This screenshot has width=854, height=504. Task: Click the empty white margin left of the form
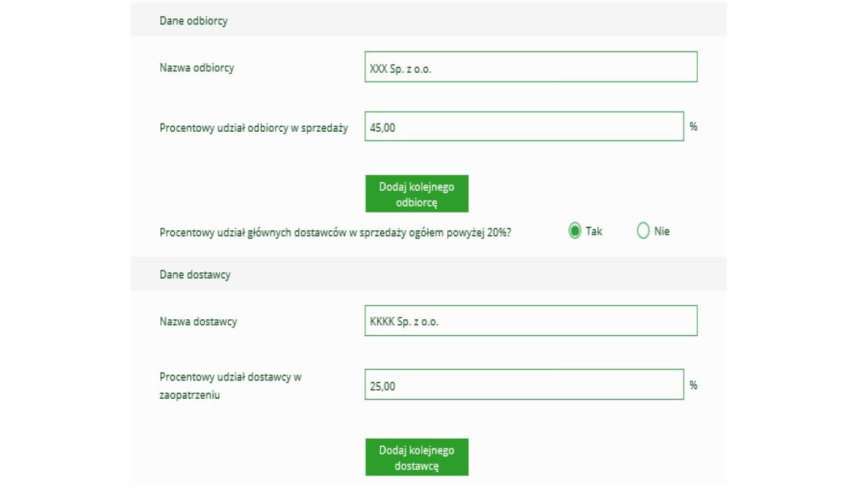65,251
